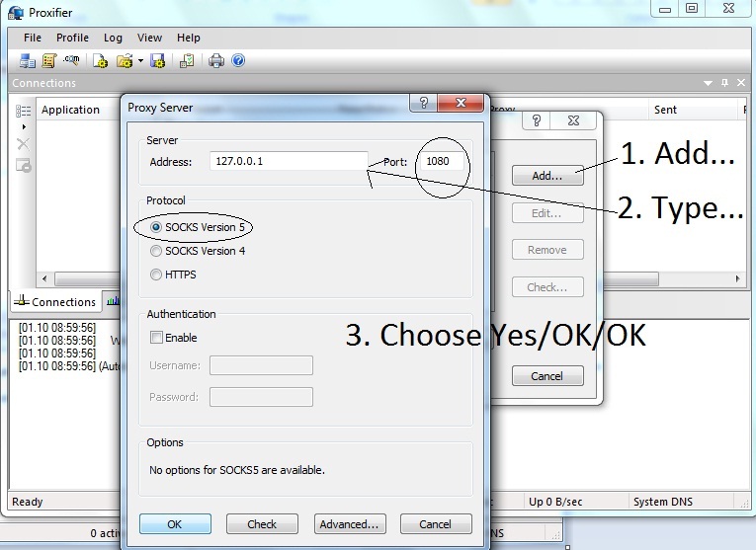Open the Profile menu
This screenshot has width=756, height=550.
[x=72, y=38]
